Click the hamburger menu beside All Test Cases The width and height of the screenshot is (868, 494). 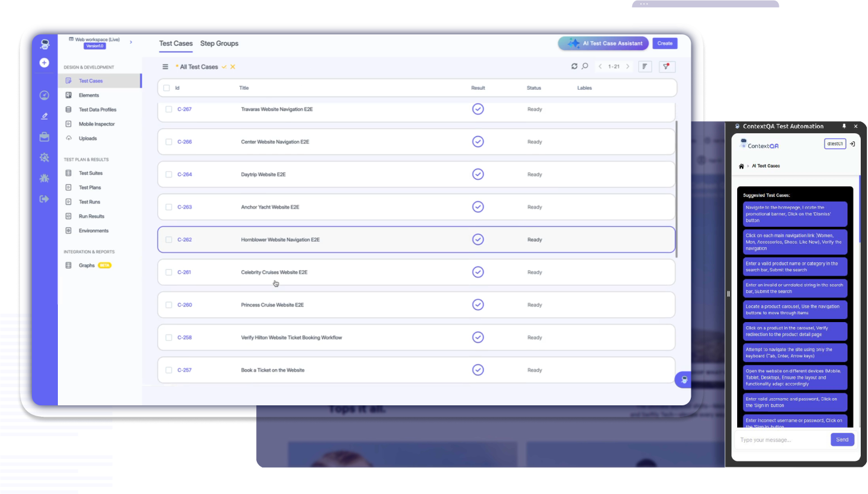(x=165, y=67)
